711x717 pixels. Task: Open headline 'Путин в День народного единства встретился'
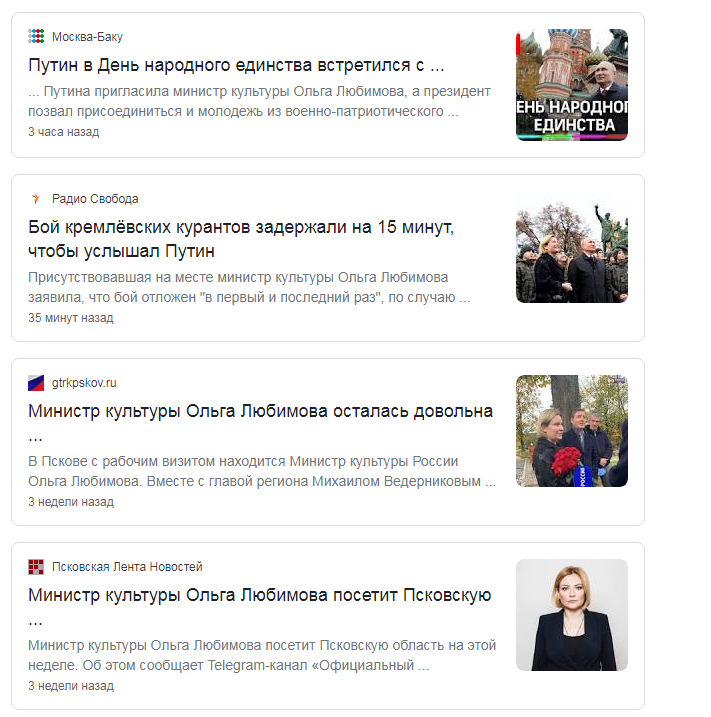click(x=236, y=65)
